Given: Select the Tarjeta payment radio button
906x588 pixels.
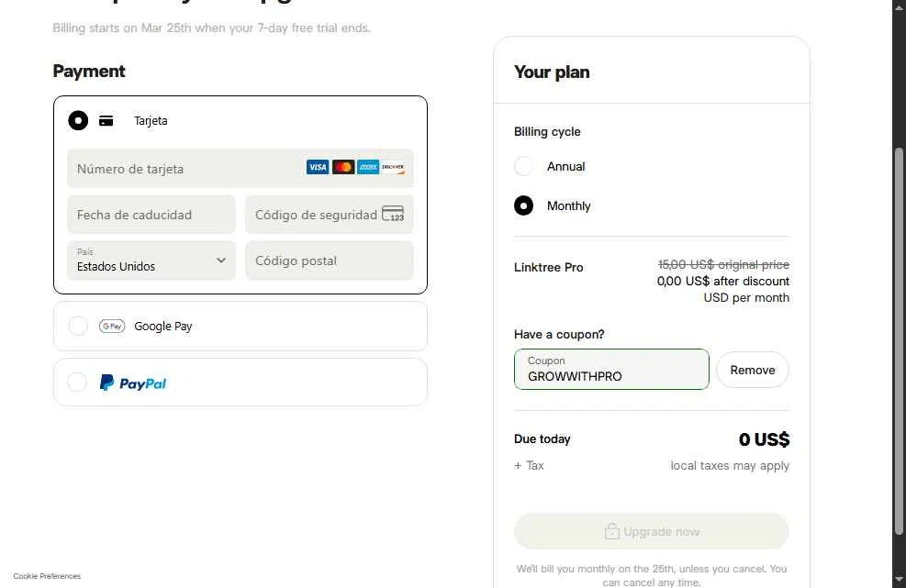Looking at the screenshot, I should coord(78,120).
